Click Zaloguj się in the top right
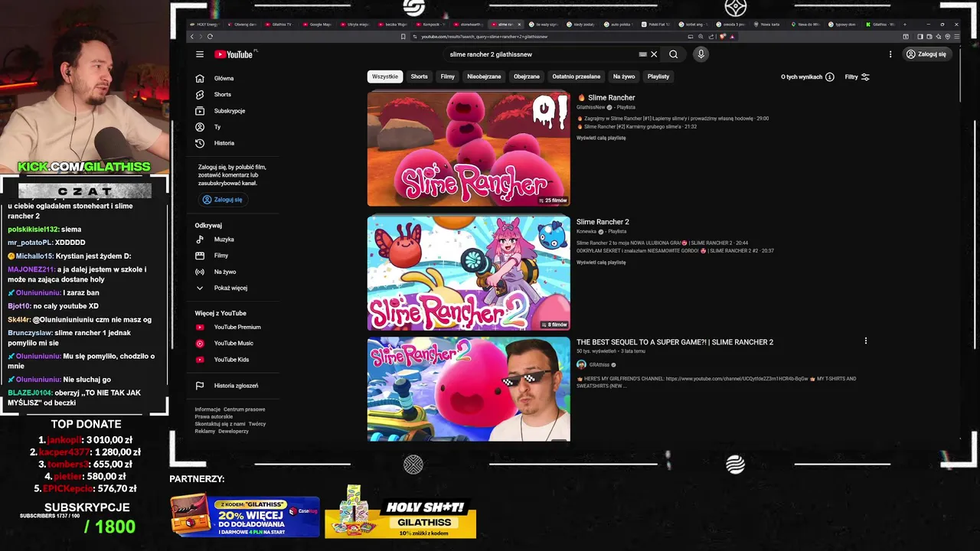Viewport: 980px width, 551px height. [926, 54]
